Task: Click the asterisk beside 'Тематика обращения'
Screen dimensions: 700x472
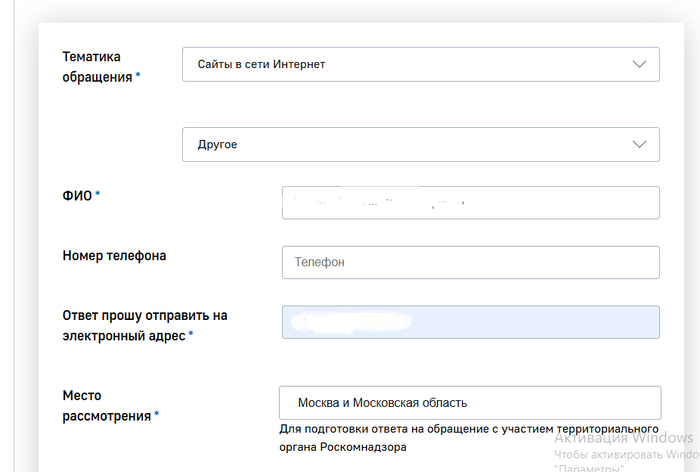Action: coord(137,77)
